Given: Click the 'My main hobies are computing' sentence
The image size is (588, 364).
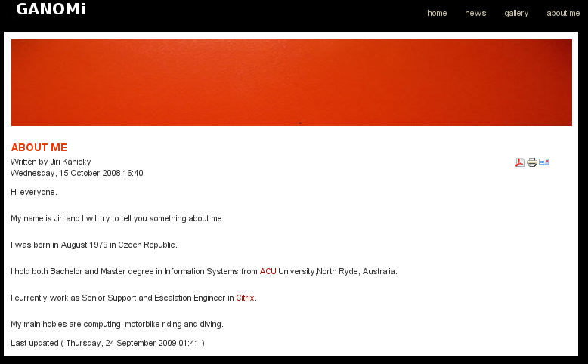Looking at the screenshot, I should (x=117, y=324).
